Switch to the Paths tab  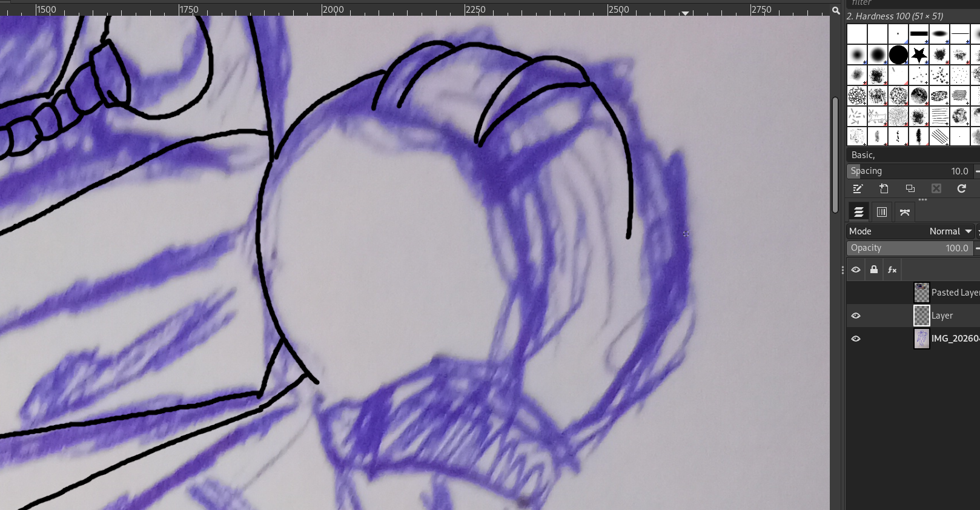pos(905,212)
